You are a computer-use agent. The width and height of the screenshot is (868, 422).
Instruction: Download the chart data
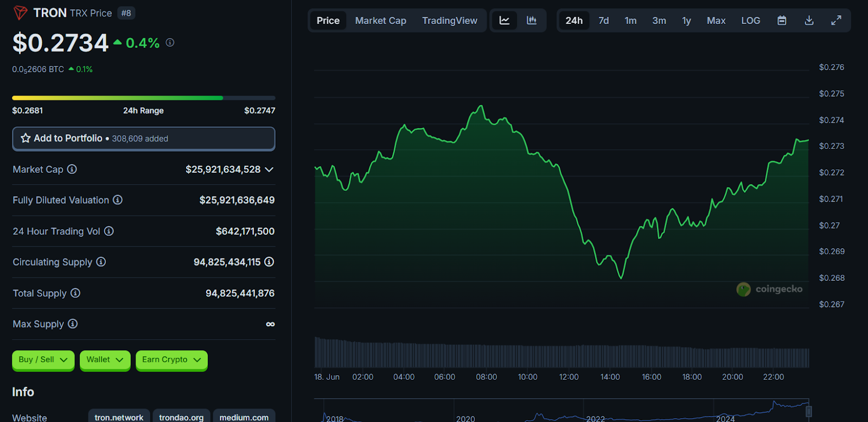[x=809, y=21]
